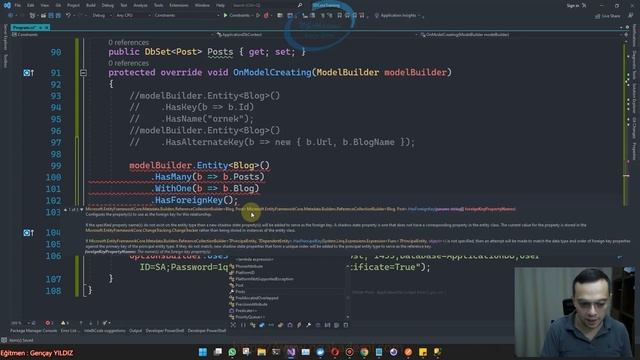Screen dimensions: 640x360
Task: Toggle the first IntelliSense filter icon
Action: 233,325
